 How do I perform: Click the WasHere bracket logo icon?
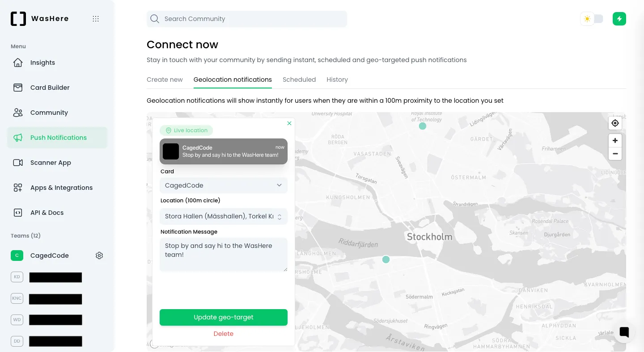[18, 19]
